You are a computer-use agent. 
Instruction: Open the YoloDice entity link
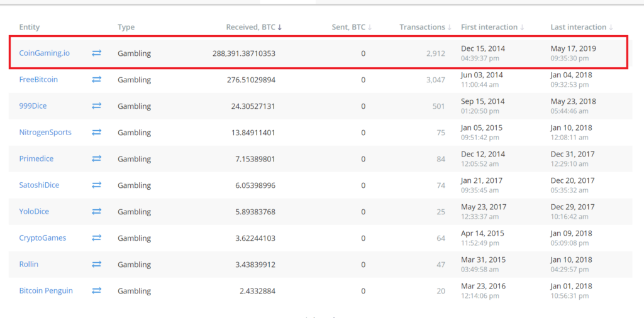click(x=34, y=211)
